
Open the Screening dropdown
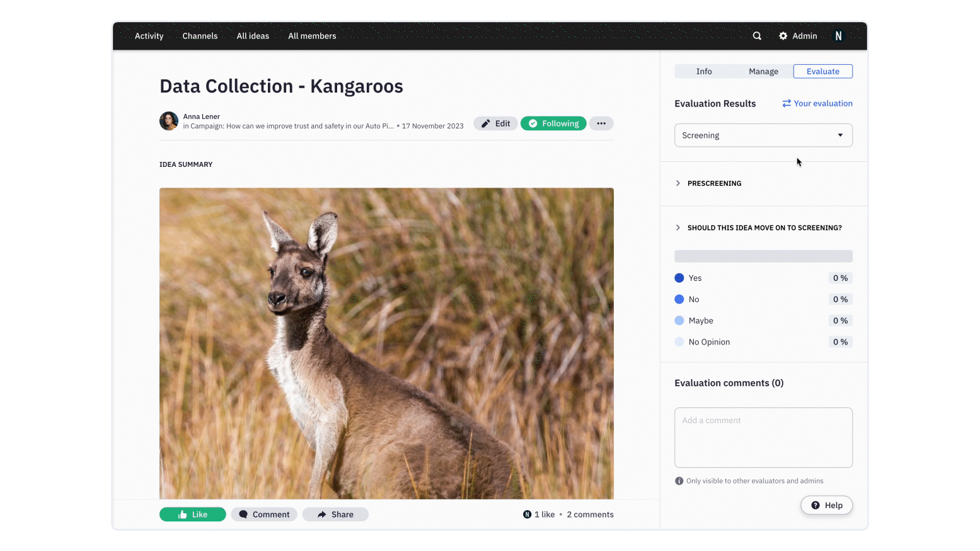click(763, 135)
